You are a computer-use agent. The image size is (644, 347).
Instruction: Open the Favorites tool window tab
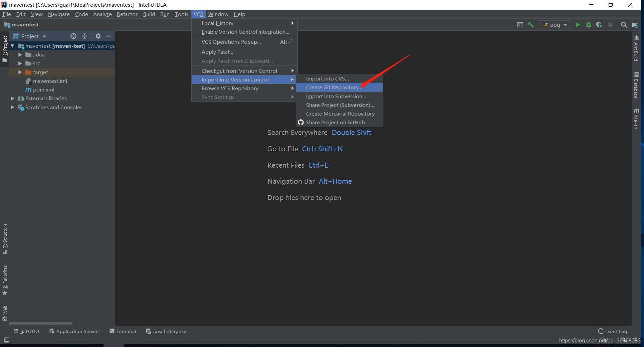click(x=5, y=280)
